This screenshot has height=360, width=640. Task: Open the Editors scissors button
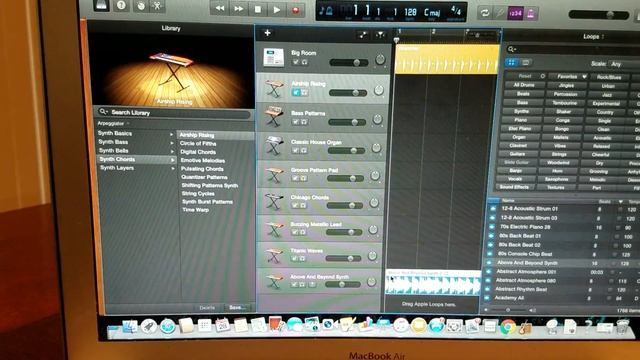click(x=158, y=6)
